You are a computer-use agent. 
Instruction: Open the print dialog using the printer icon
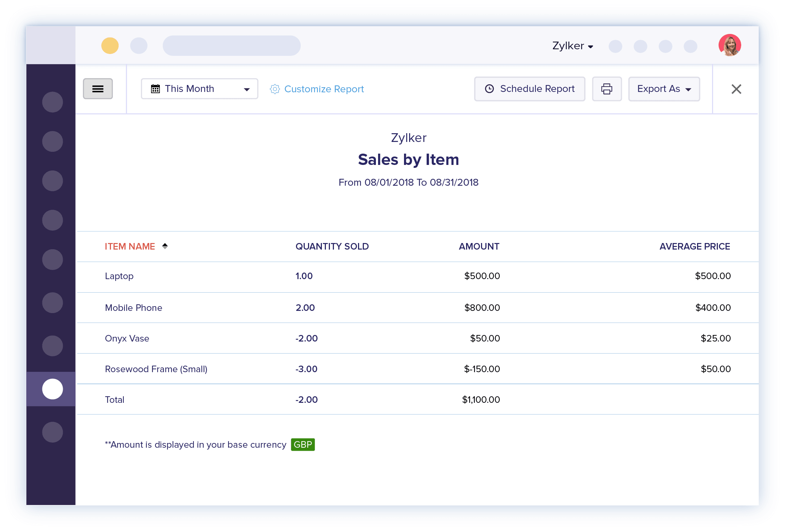pos(607,89)
